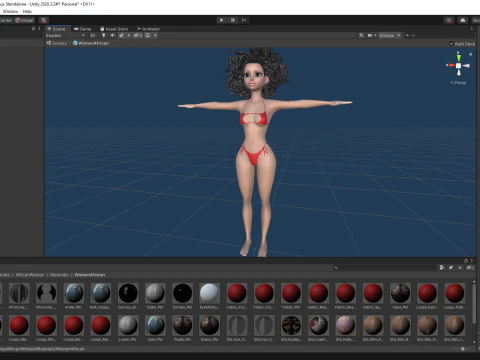Open the Animator tab
Viewport: 480px width, 360px height.
pos(148,29)
